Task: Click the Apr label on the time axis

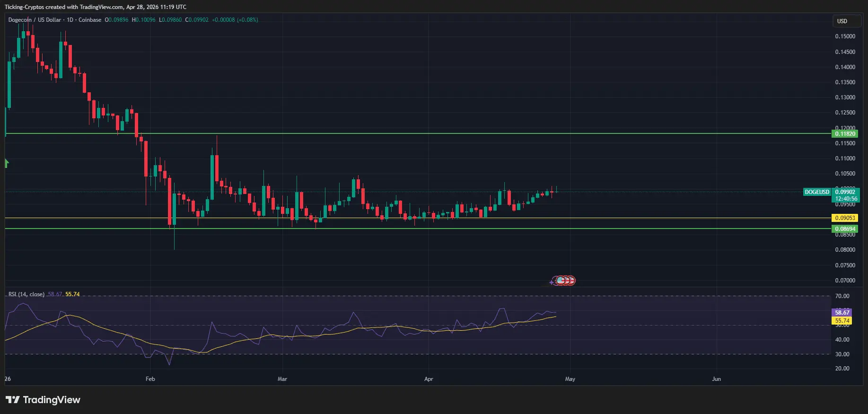Action: (429, 379)
